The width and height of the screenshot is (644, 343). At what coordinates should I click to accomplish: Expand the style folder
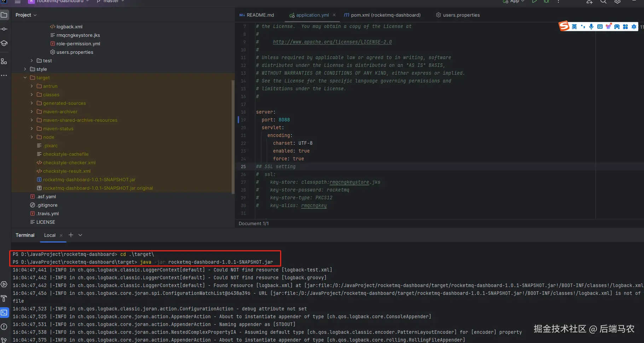point(25,69)
